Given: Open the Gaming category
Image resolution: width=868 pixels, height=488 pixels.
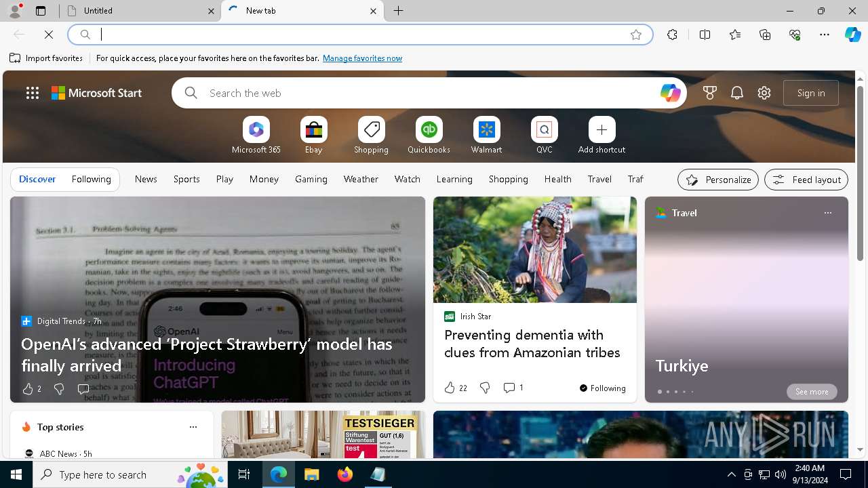Looking at the screenshot, I should pyautogui.click(x=311, y=179).
